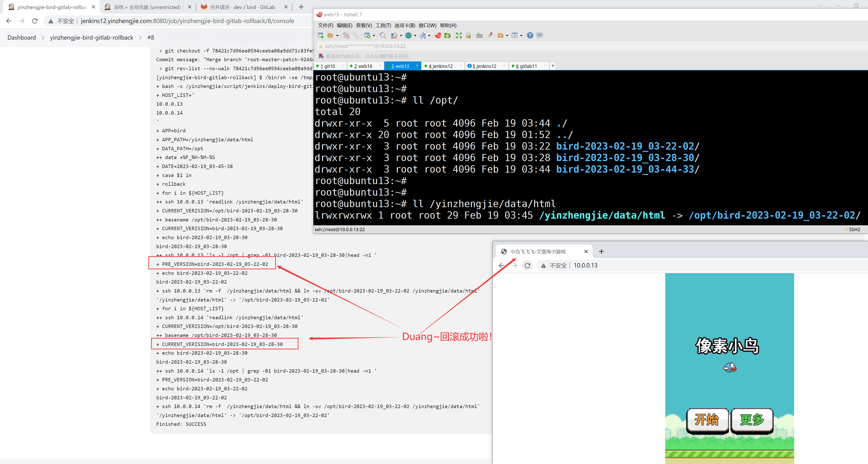Click the highlighter pen toolbar icon

point(489,35)
